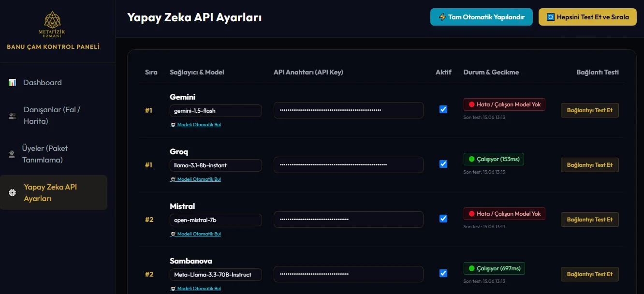Image resolution: width=644 pixels, height=294 pixels.
Task: Open Üyeler (Paket Tanımlama) section
Action: [x=53, y=154]
